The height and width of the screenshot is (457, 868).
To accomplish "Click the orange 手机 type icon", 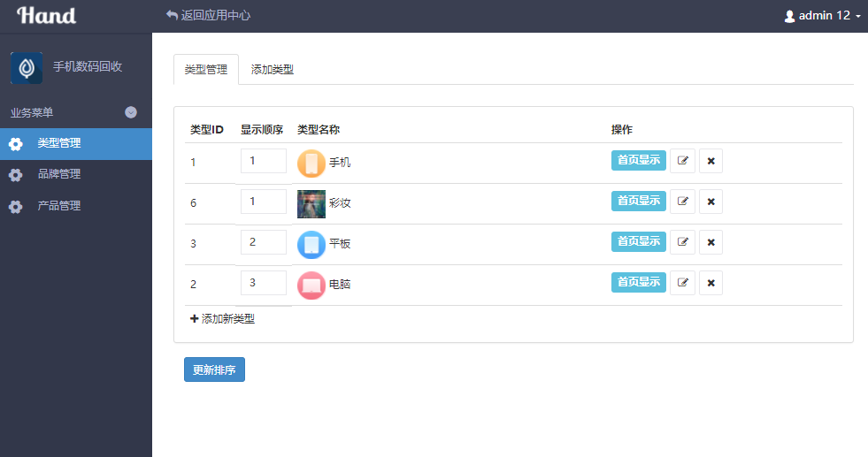I will (311, 164).
